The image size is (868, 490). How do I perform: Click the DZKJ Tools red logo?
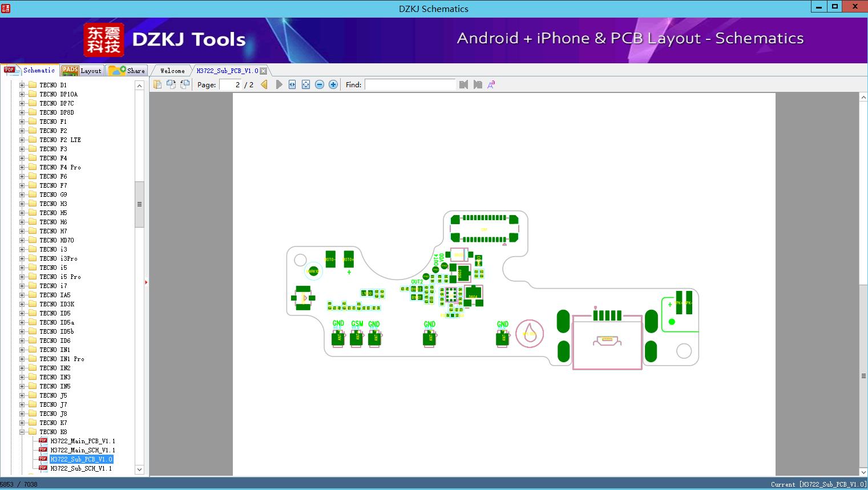(104, 39)
